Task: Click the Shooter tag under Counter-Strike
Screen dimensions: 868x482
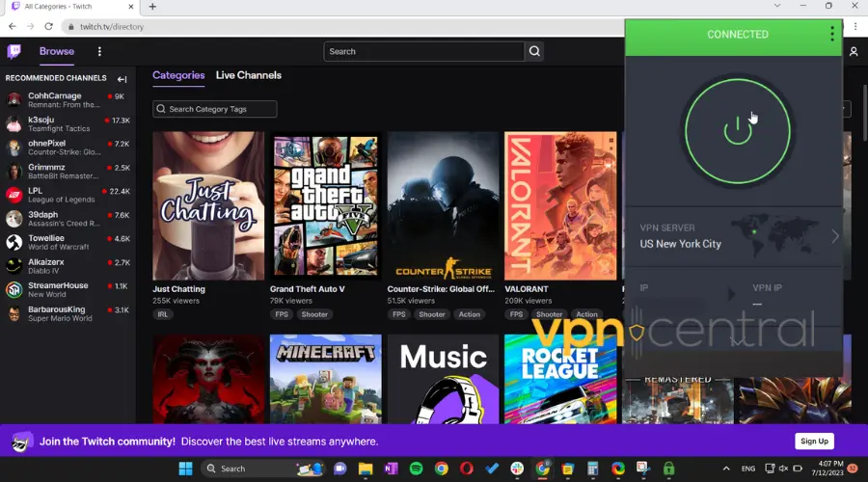Action: click(432, 314)
